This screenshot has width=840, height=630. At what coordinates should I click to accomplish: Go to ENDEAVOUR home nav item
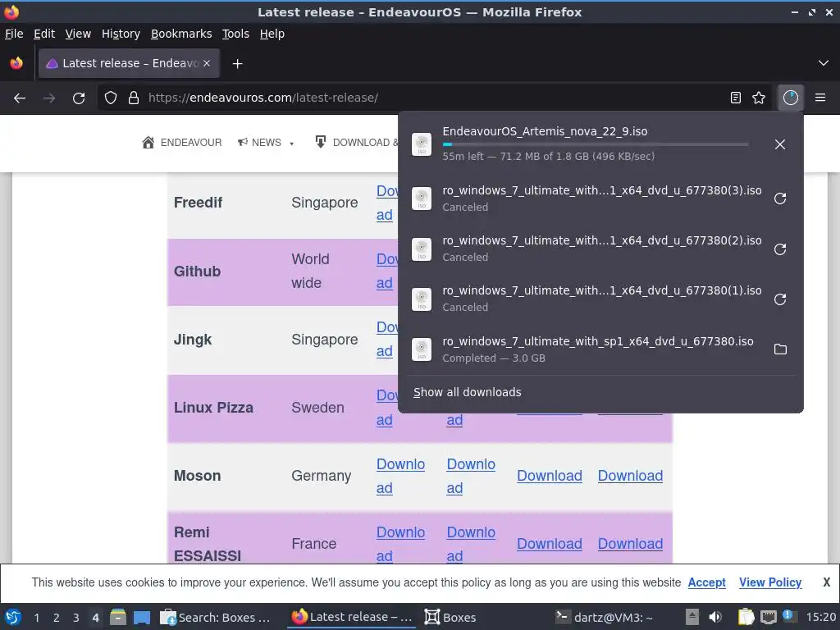pyautogui.click(x=181, y=143)
